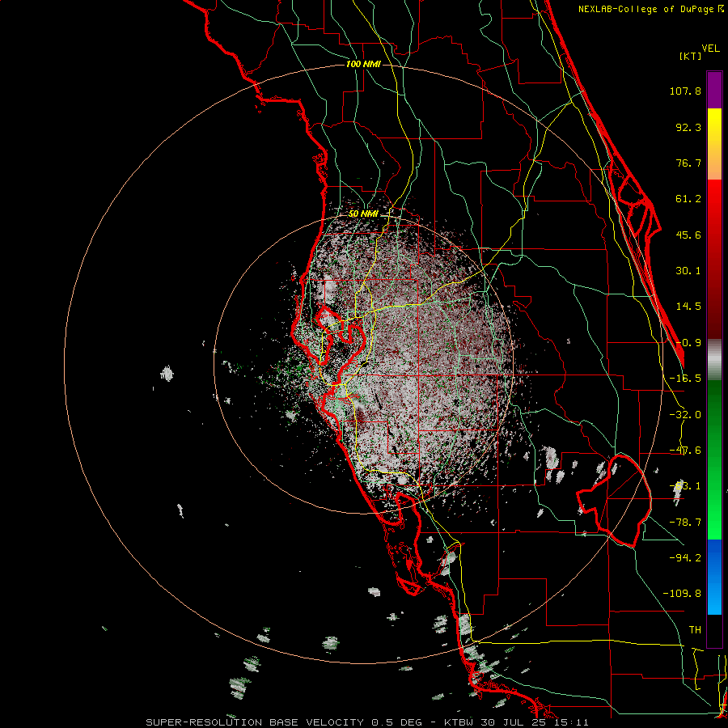Select the -78.7 velocity label
728x728 pixels.
pos(685,523)
